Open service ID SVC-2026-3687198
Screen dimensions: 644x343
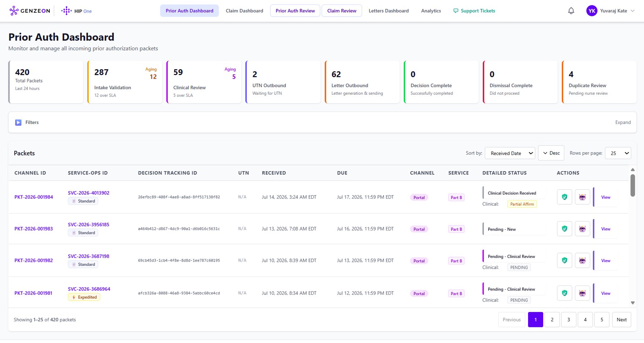click(89, 257)
